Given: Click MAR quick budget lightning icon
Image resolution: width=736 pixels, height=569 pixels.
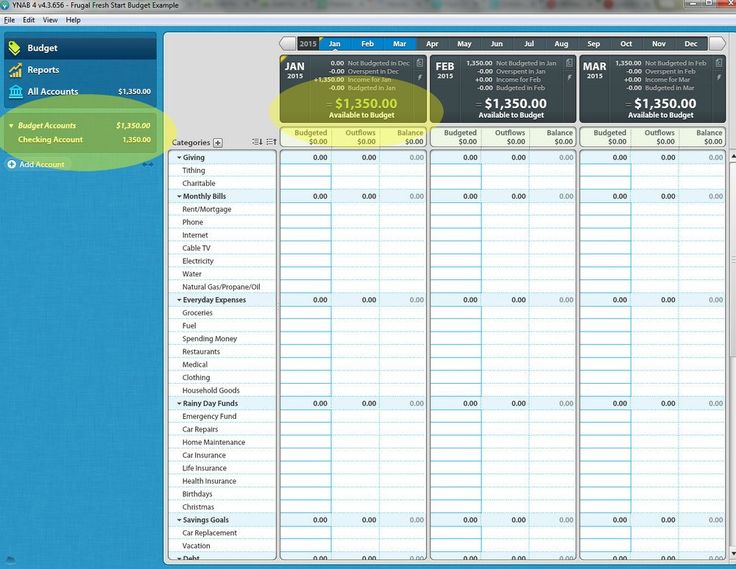Looking at the screenshot, I should point(719,77).
